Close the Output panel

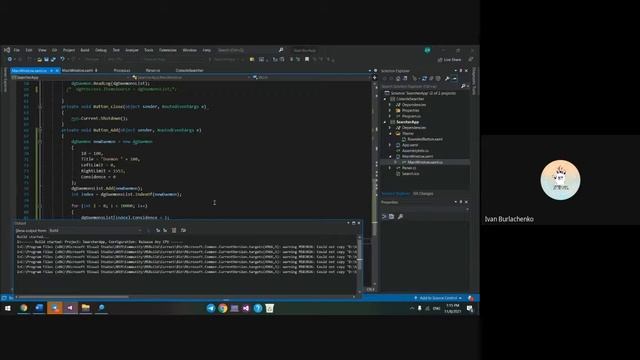(359, 223)
